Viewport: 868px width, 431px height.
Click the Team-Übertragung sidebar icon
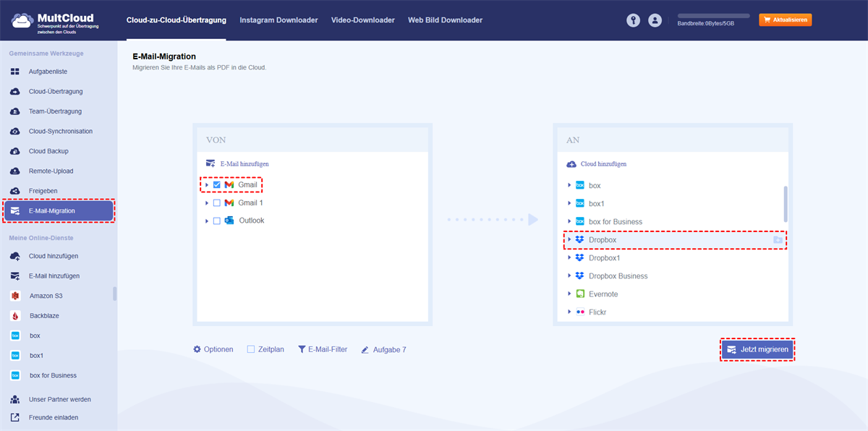click(14, 111)
